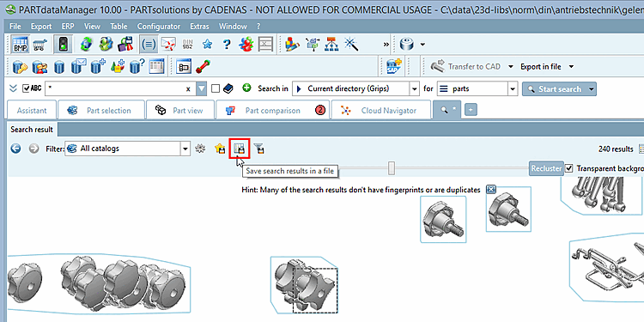The width and height of the screenshot is (644, 322).
Task: Toggle the checkbox beside the book icon
Action: point(216,88)
